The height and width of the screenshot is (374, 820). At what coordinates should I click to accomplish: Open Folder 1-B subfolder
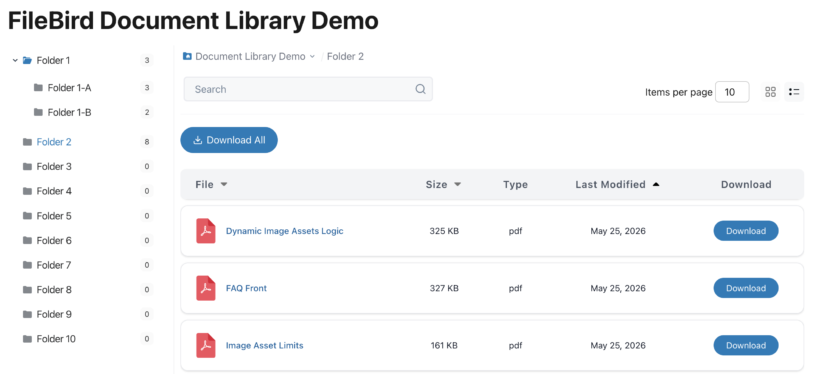[x=70, y=112]
